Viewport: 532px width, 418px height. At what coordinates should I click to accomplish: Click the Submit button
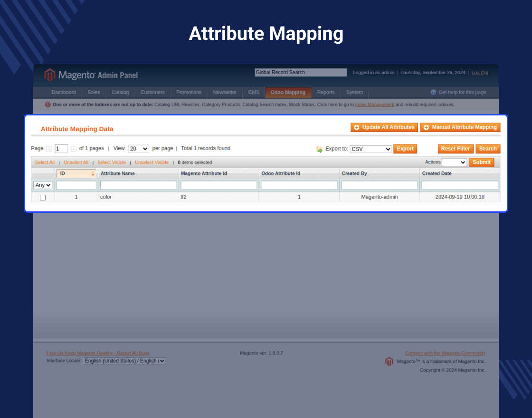pyautogui.click(x=482, y=162)
